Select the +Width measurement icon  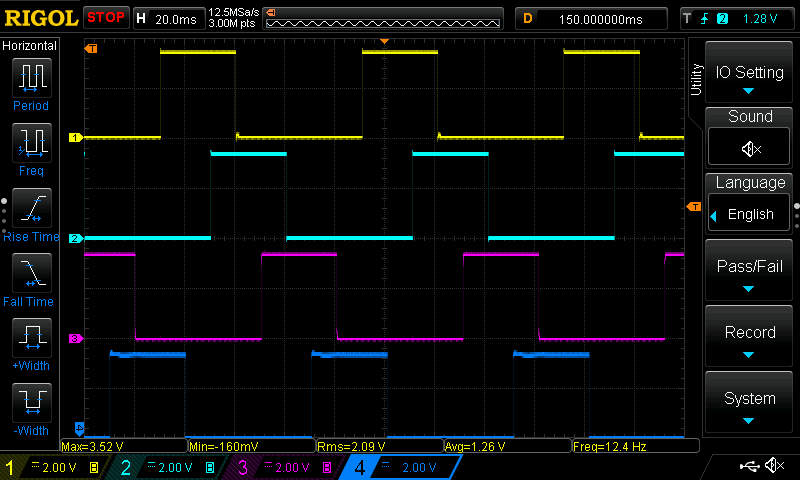point(32,337)
